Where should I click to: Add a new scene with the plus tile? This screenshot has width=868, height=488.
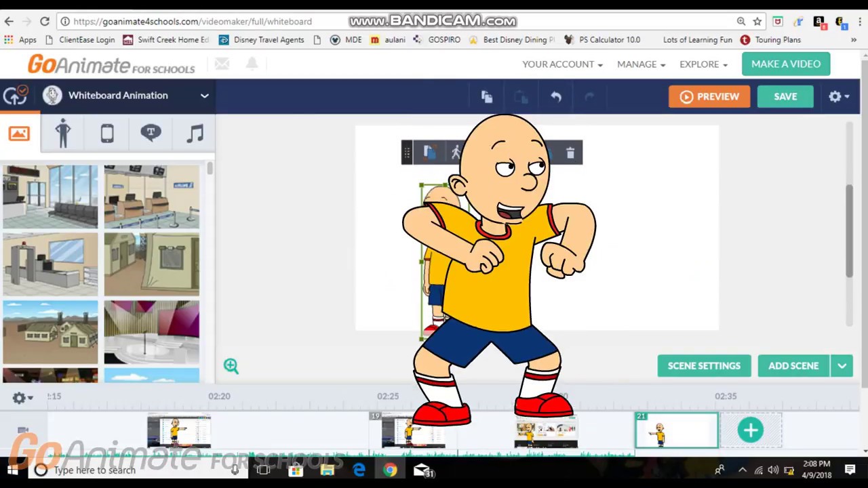click(750, 430)
